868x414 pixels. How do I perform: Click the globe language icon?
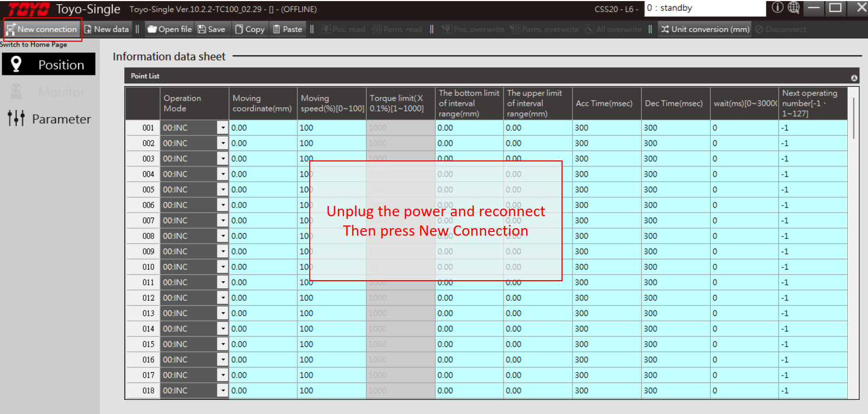point(794,7)
